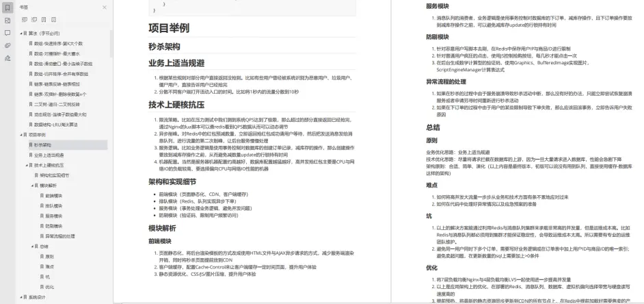The height and width of the screenshot is (304, 644).
Task: Click the 前端模块 heading on the left page
Action: tap(160, 241)
